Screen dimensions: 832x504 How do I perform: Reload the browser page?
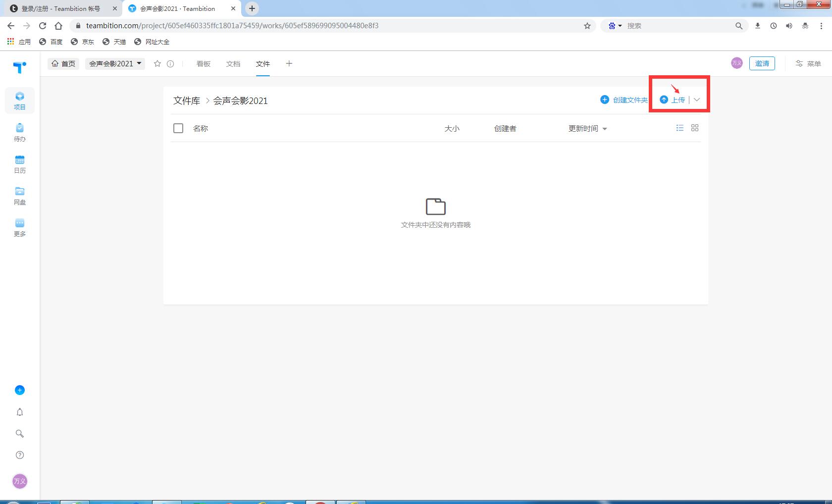43,26
